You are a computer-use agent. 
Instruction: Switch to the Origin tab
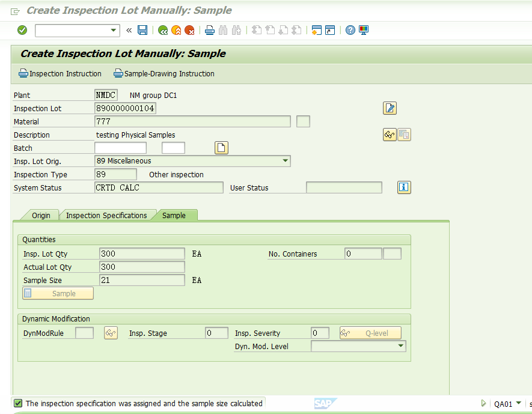(41, 216)
